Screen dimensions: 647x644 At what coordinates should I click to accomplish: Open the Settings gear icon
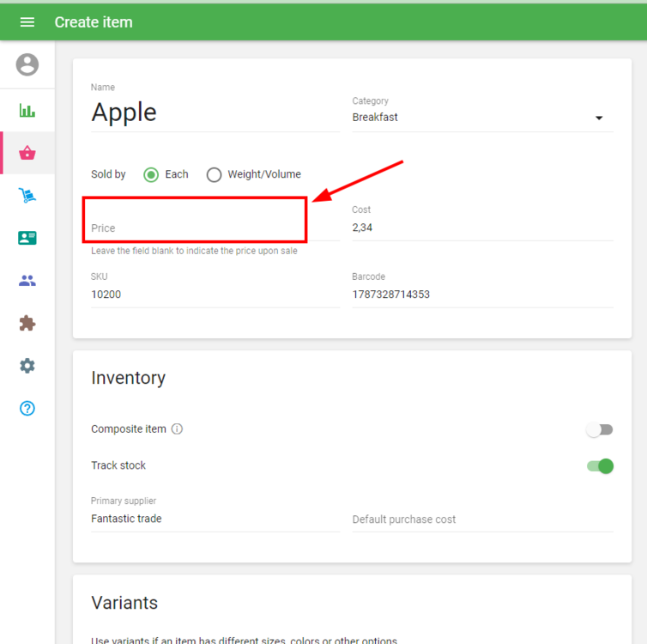(27, 366)
